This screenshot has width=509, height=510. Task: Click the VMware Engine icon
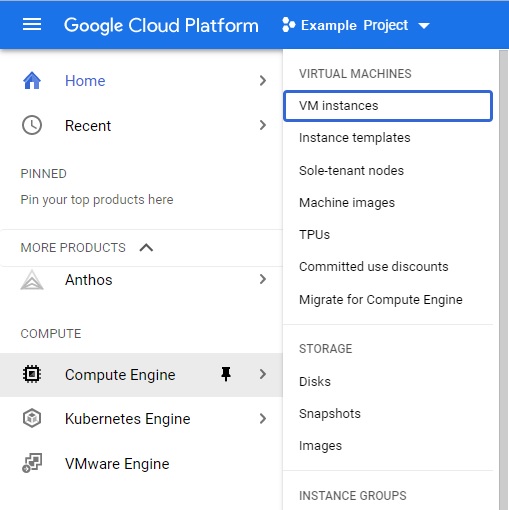click(32, 463)
